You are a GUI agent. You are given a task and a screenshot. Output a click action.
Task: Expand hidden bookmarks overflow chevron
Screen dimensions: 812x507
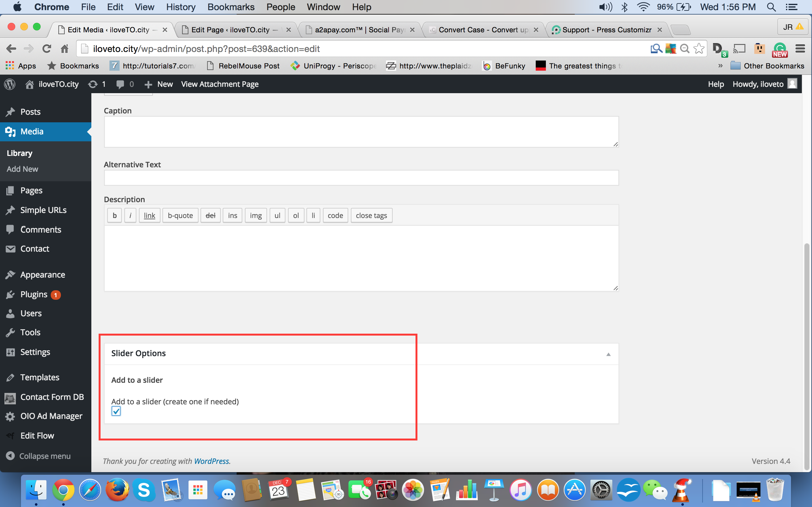[720, 66]
